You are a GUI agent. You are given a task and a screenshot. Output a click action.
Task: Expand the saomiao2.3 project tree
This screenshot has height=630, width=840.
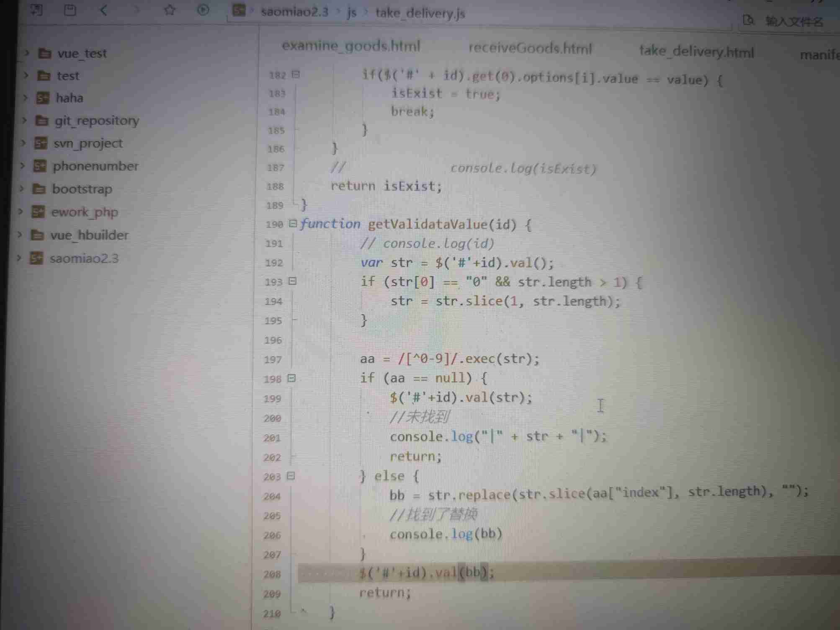19,258
